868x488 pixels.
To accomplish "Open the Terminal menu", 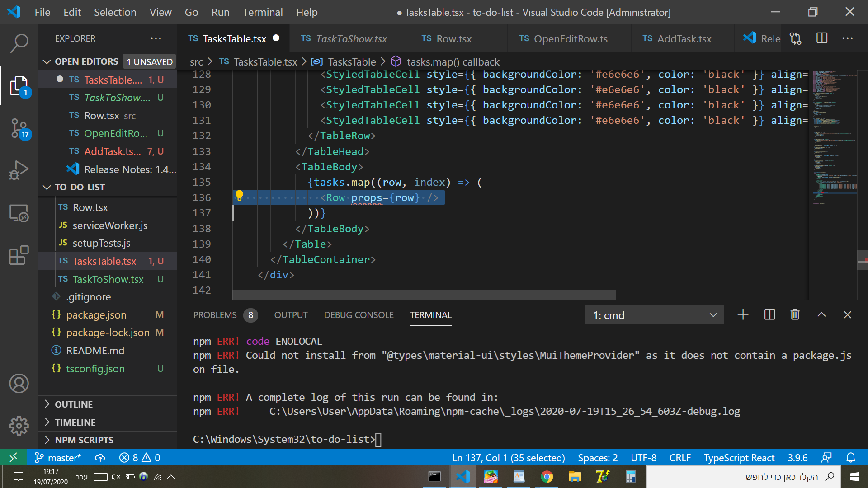I will click(262, 12).
